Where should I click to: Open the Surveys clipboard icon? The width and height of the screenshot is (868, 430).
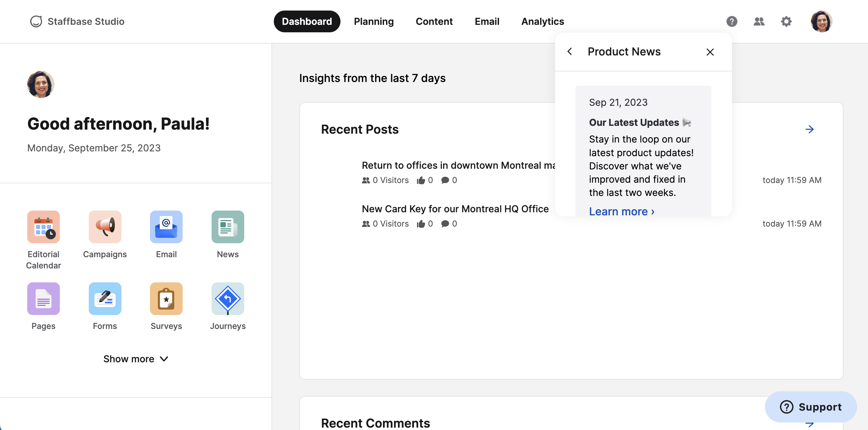pos(166,299)
